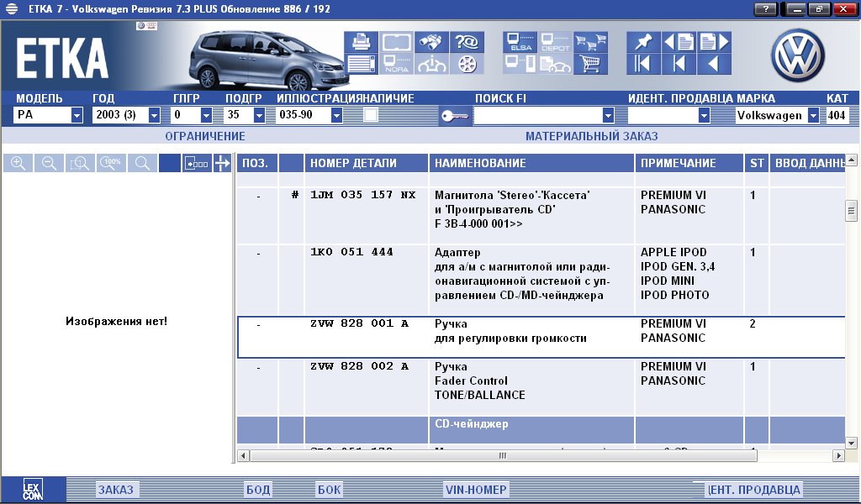Reset illustration zoom to 100%

point(112,163)
